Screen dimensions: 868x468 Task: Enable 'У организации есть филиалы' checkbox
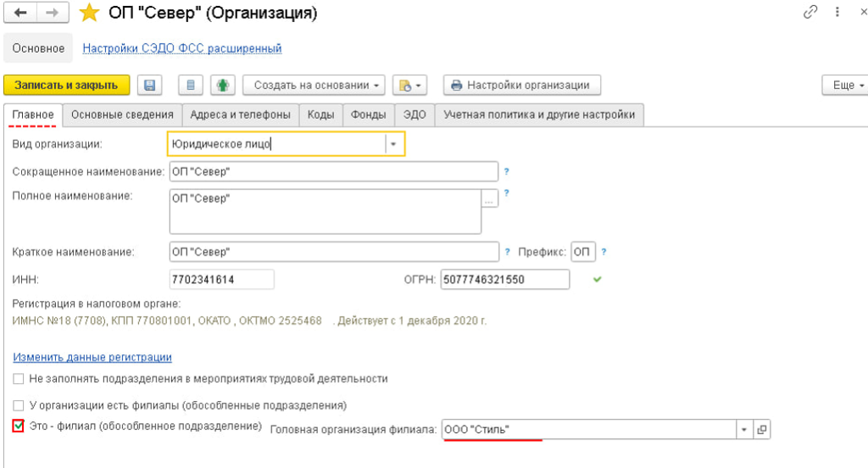[x=19, y=405]
